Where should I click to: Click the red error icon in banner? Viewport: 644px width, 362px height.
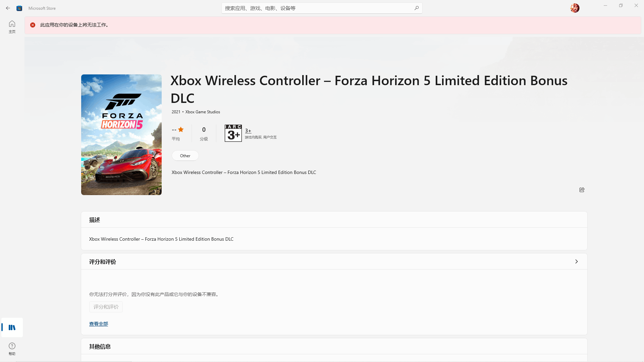click(33, 25)
